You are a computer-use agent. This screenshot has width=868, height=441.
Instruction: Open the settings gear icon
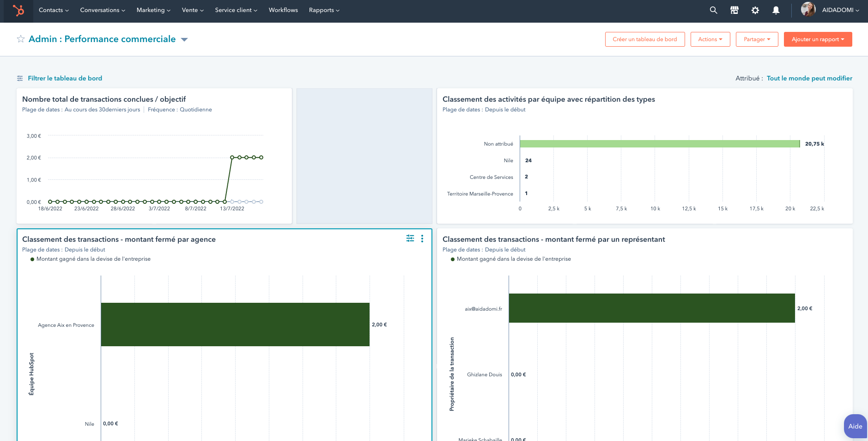755,10
